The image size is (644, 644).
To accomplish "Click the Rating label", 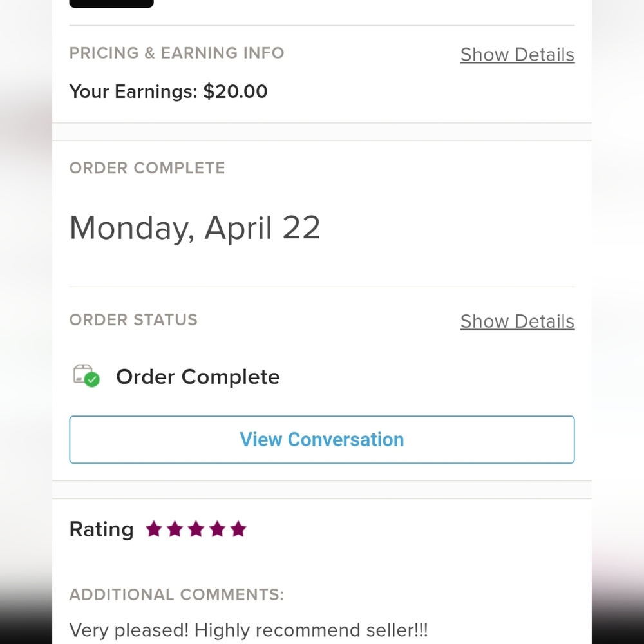I will click(x=102, y=529).
